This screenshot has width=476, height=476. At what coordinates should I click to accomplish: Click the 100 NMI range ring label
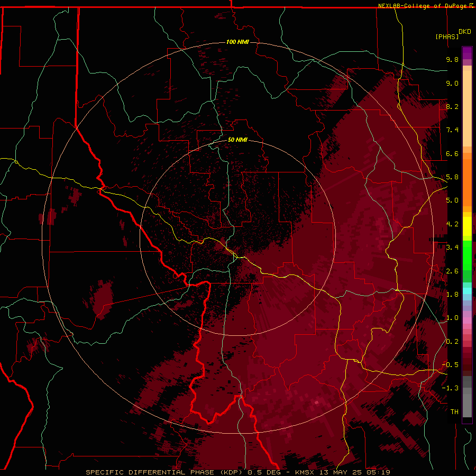tap(237, 42)
